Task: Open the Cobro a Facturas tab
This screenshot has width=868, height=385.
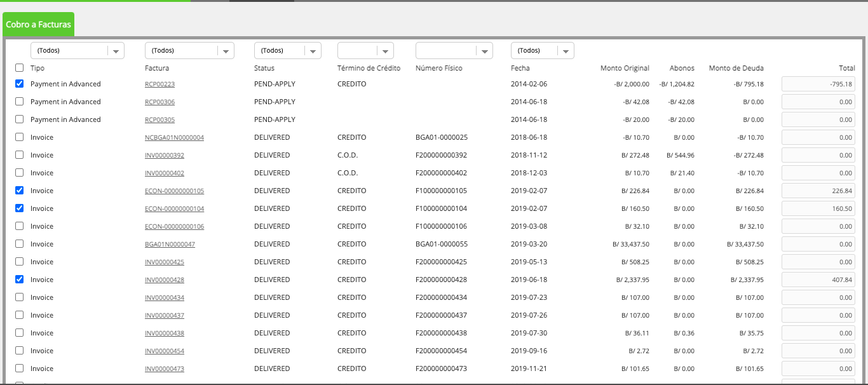Action: pyautogui.click(x=38, y=24)
